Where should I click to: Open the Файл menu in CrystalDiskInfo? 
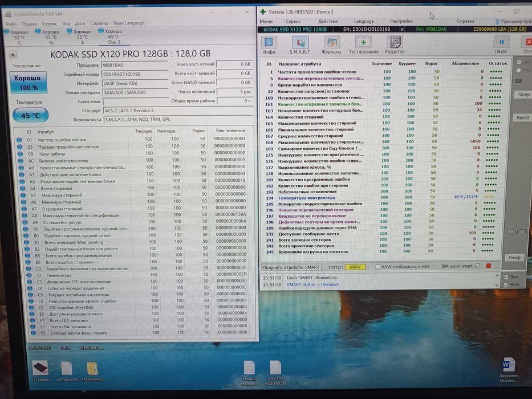point(10,24)
